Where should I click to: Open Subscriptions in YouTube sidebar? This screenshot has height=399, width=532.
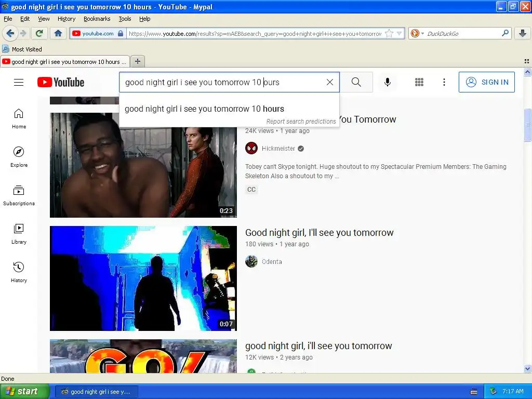pyautogui.click(x=19, y=195)
